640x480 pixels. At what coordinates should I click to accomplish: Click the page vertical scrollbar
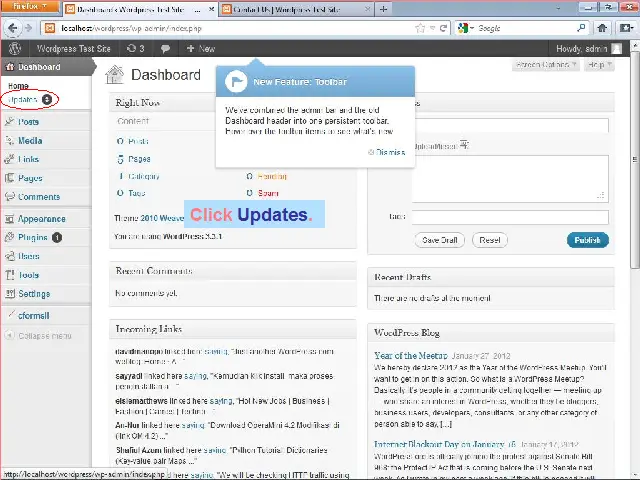(635, 159)
